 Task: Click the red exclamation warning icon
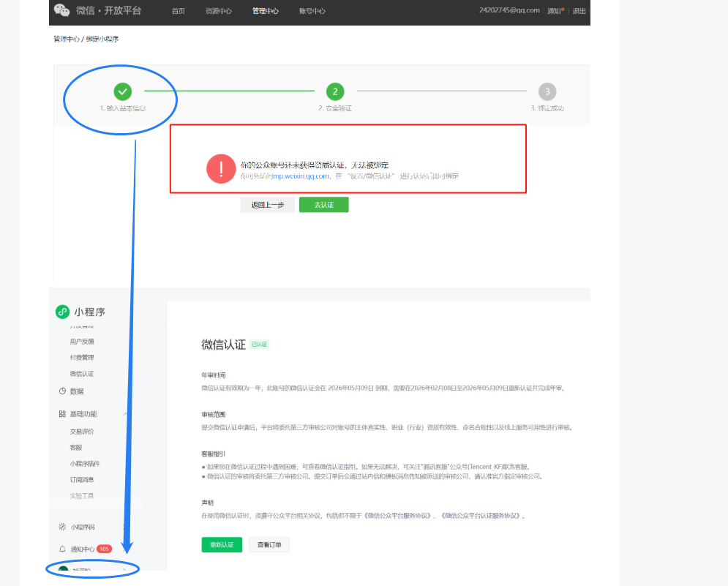(x=221, y=168)
